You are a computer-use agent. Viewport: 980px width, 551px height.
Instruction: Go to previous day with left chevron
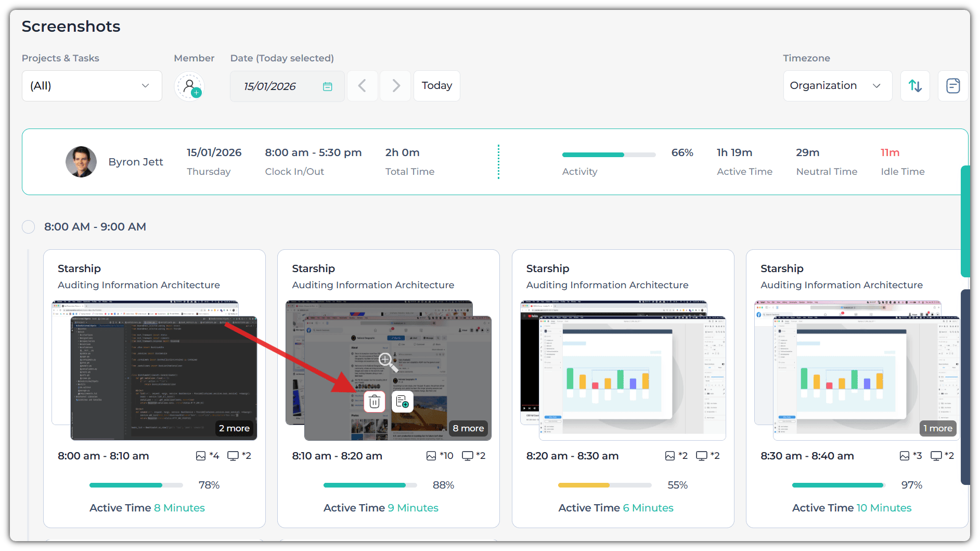point(362,86)
